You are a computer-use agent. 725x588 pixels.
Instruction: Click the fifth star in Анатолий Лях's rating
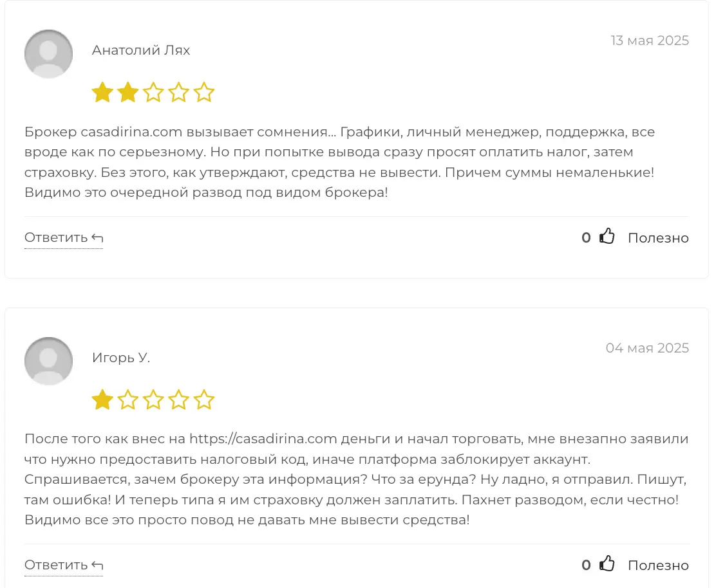click(x=203, y=93)
